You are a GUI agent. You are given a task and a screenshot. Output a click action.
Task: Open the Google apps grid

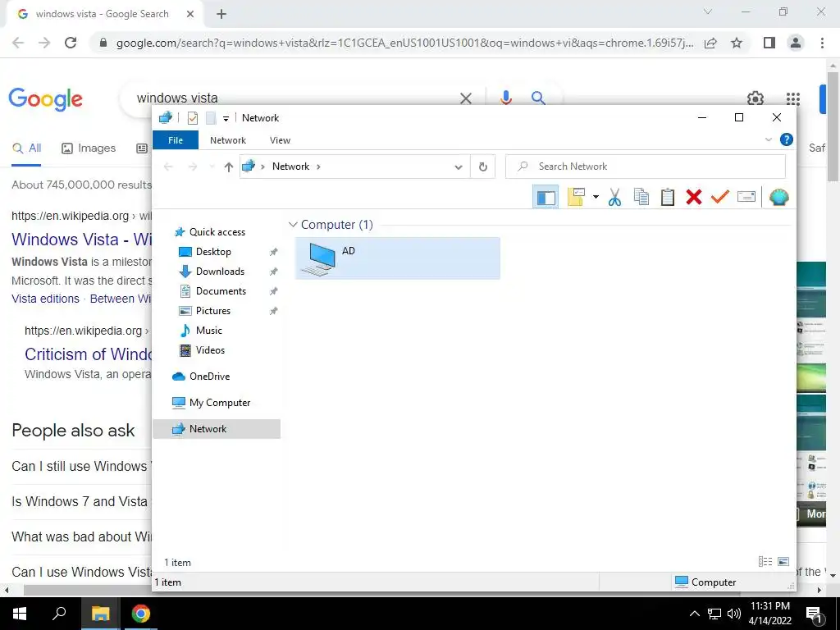pos(793,98)
